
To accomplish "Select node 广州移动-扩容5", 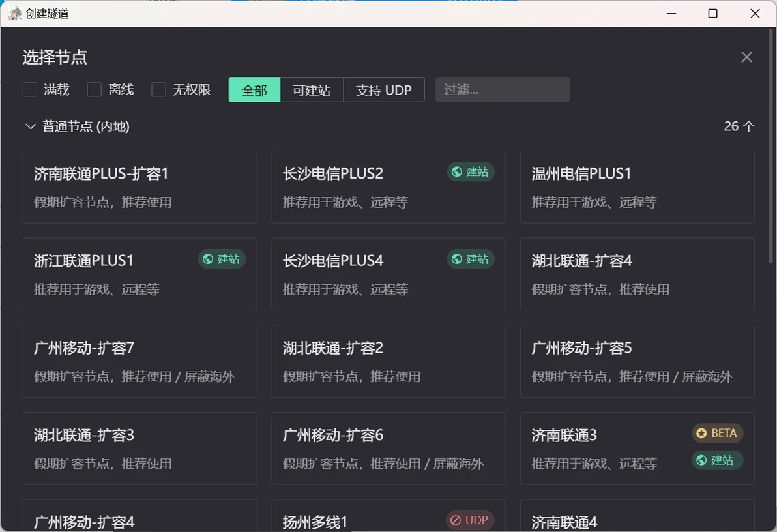I will [x=638, y=361].
